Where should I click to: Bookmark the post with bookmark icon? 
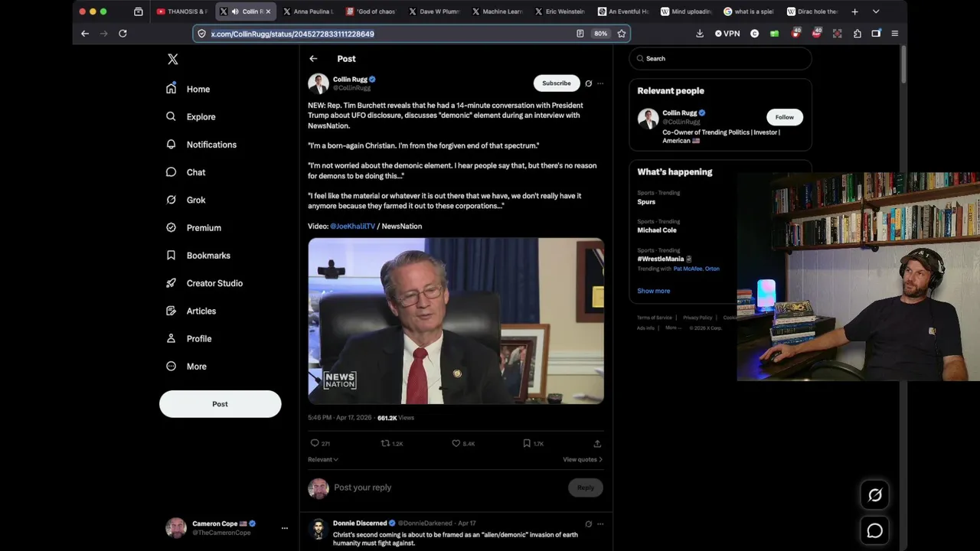(x=527, y=443)
